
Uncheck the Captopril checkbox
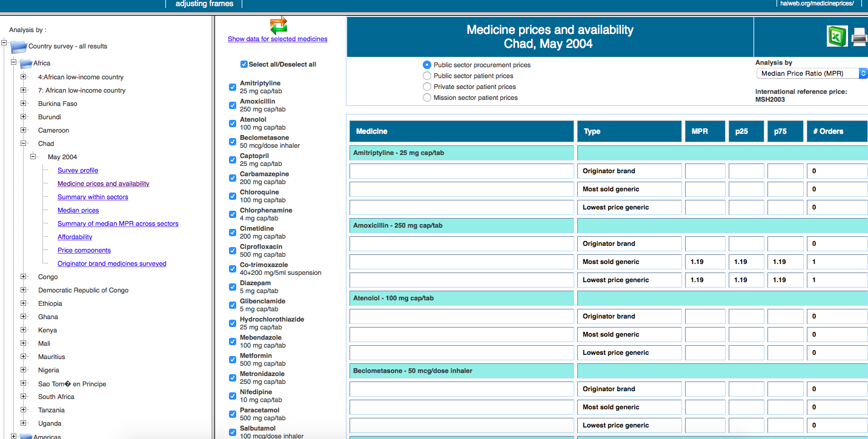[233, 160]
